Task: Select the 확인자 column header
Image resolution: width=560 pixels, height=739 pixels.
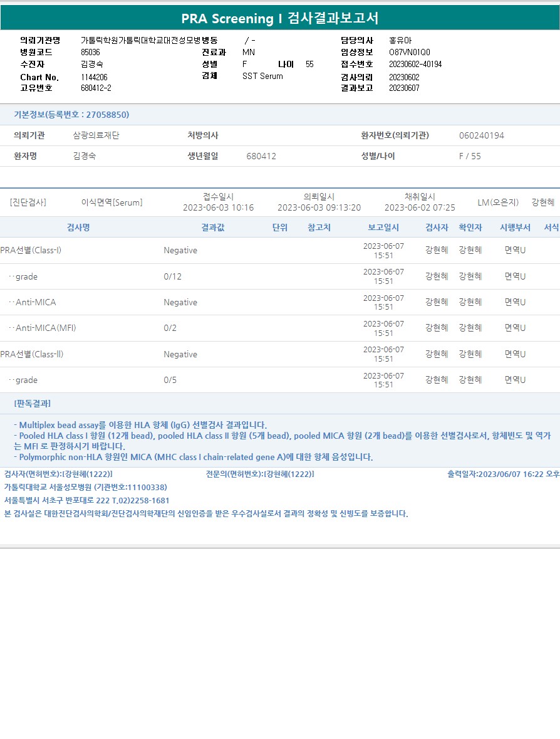Action: [470, 228]
